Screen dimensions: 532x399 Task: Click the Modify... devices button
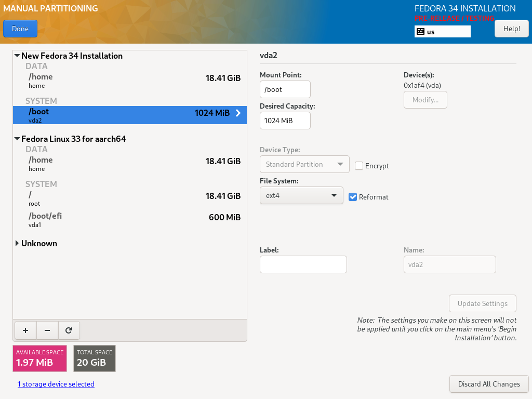pyautogui.click(x=425, y=100)
